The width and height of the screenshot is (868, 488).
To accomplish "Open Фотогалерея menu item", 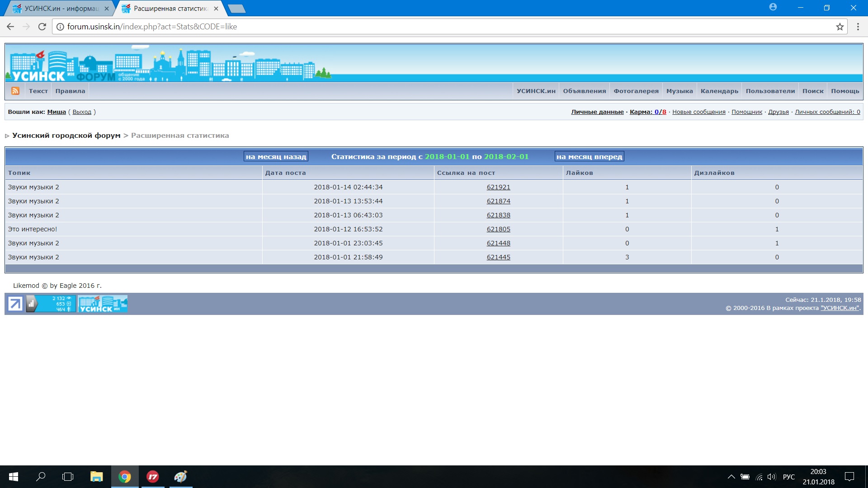I will pyautogui.click(x=636, y=91).
